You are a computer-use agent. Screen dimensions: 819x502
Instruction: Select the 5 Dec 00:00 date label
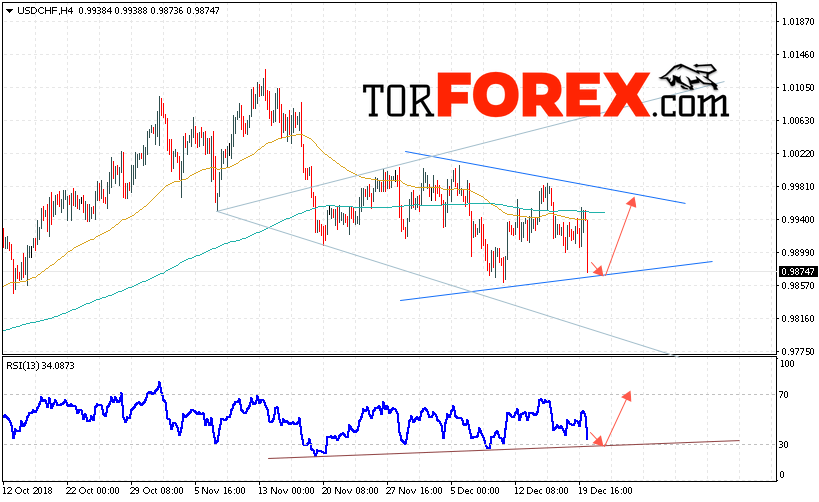coord(475,491)
